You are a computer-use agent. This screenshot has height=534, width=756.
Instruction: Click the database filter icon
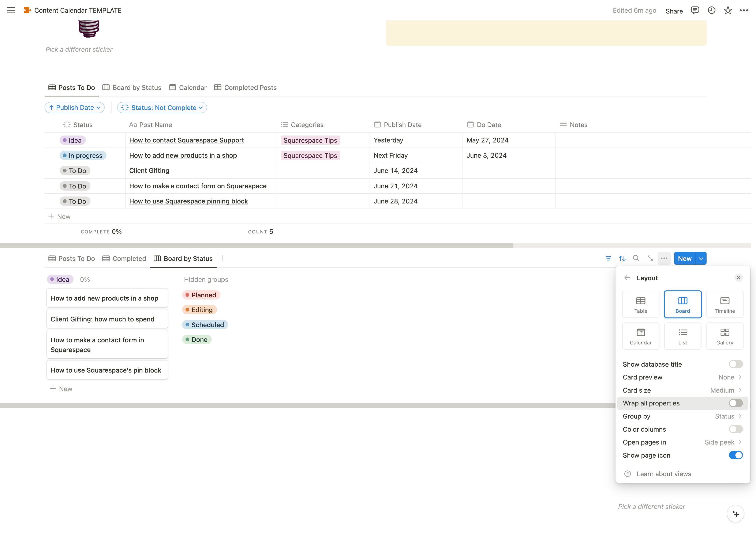point(608,259)
